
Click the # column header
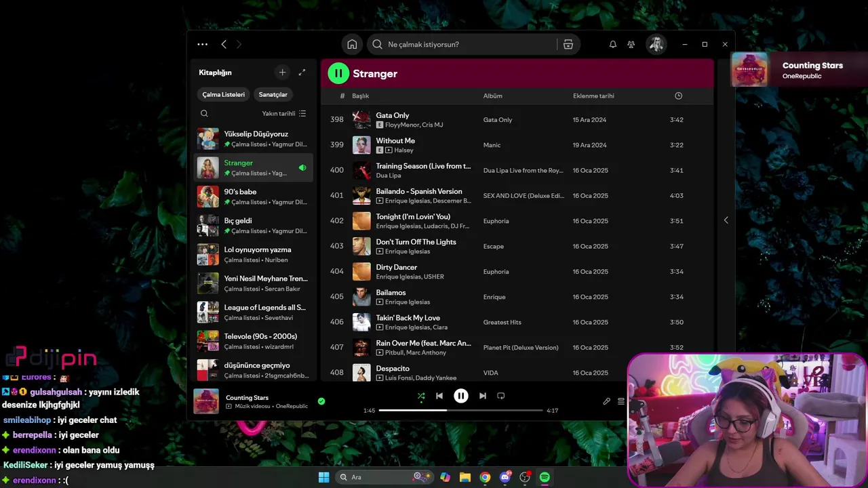342,96
